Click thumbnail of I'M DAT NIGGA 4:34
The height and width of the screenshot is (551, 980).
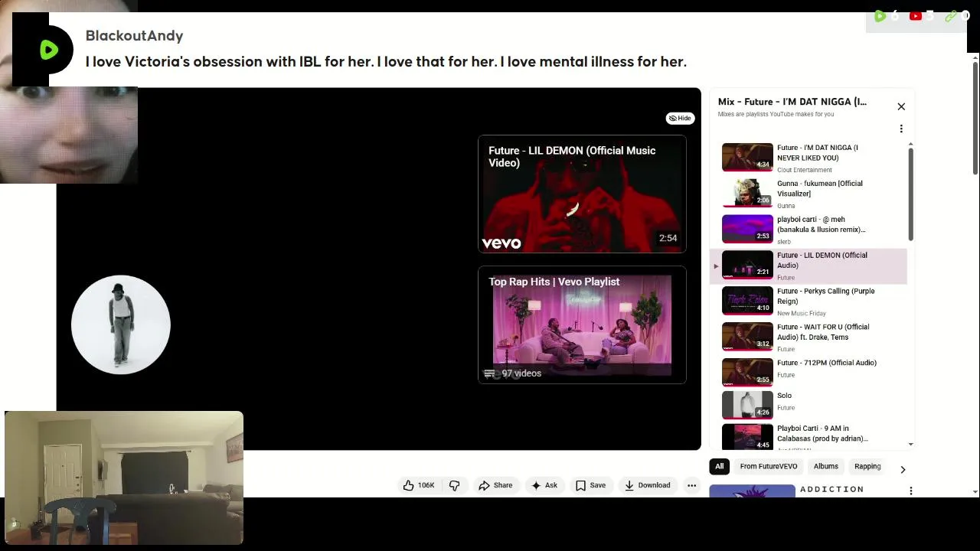pos(747,157)
